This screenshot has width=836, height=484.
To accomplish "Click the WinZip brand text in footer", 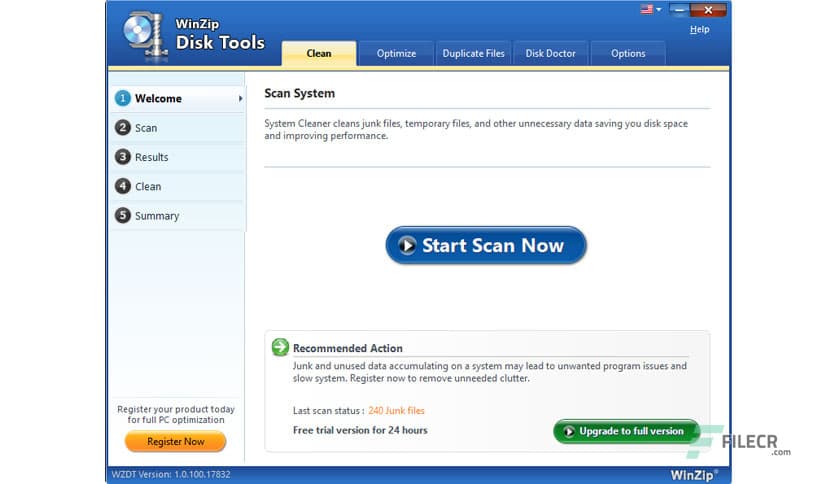I will click(694, 474).
